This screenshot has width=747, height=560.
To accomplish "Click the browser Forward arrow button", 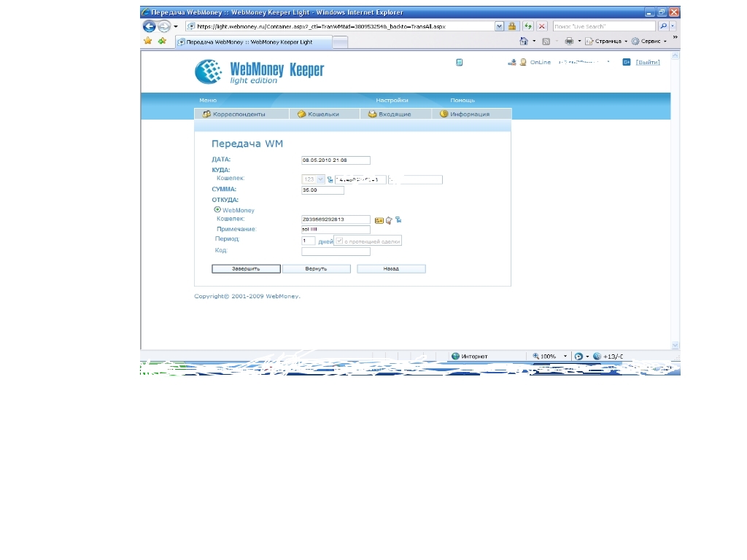I will [x=164, y=26].
